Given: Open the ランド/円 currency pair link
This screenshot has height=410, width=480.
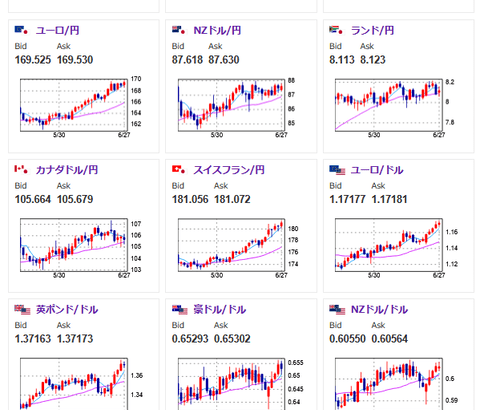Looking at the screenshot, I should click(x=373, y=31).
